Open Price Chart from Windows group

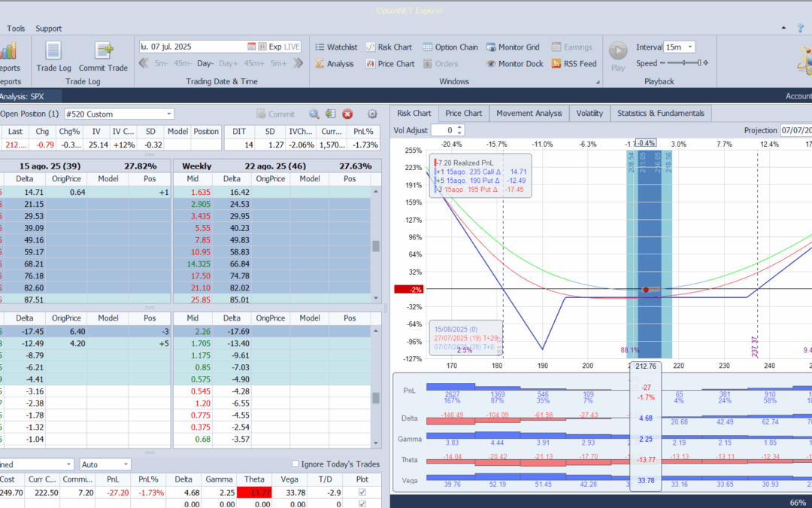point(390,64)
